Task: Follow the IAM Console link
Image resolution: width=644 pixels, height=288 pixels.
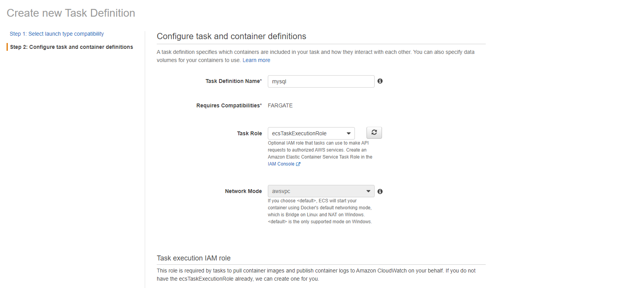Action: pyautogui.click(x=281, y=164)
